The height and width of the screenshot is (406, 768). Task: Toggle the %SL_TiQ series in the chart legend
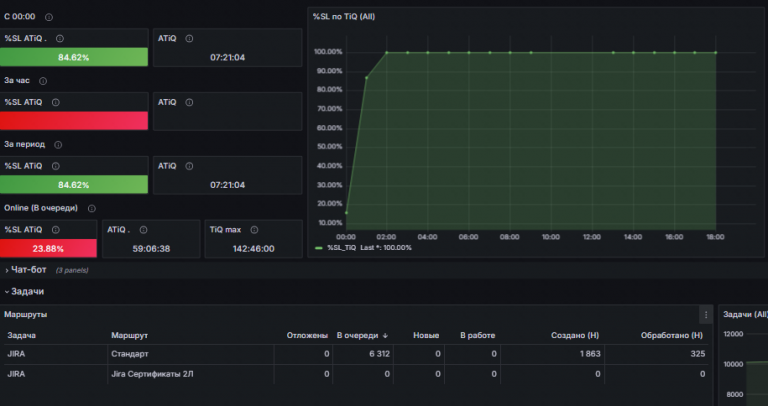click(341, 248)
